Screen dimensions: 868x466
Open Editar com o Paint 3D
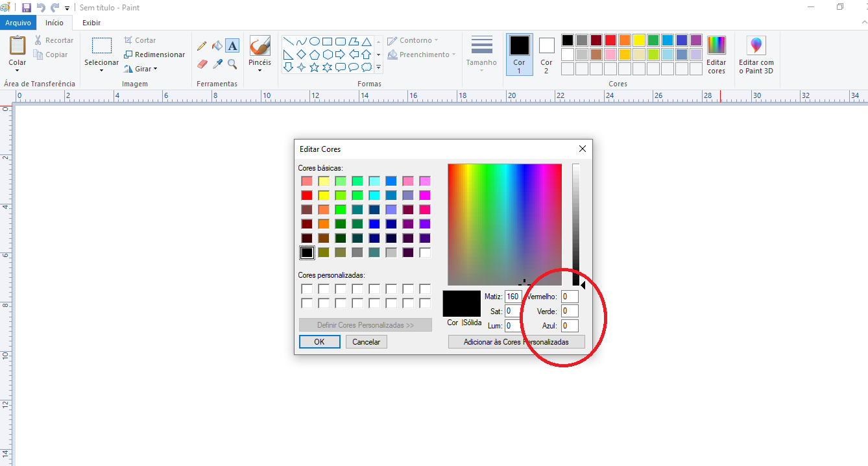[756, 55]
